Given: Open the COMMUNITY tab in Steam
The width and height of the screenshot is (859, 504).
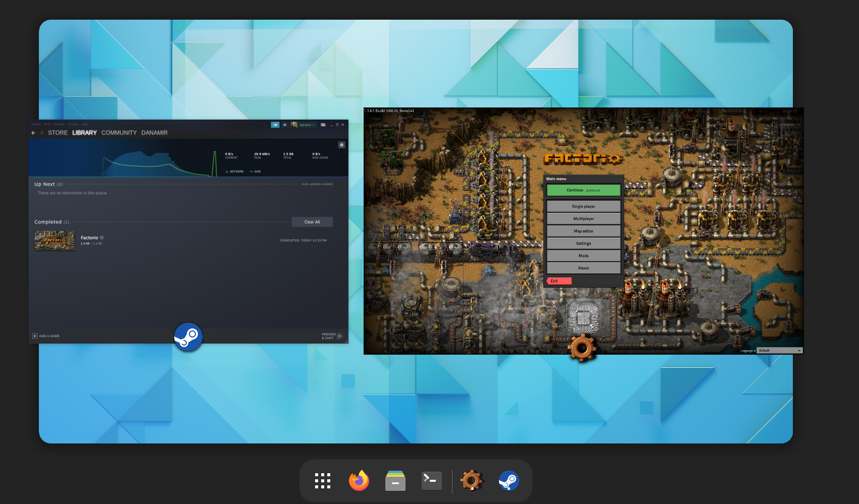Looking at the screenshot, I should click(x=119, y=133).
